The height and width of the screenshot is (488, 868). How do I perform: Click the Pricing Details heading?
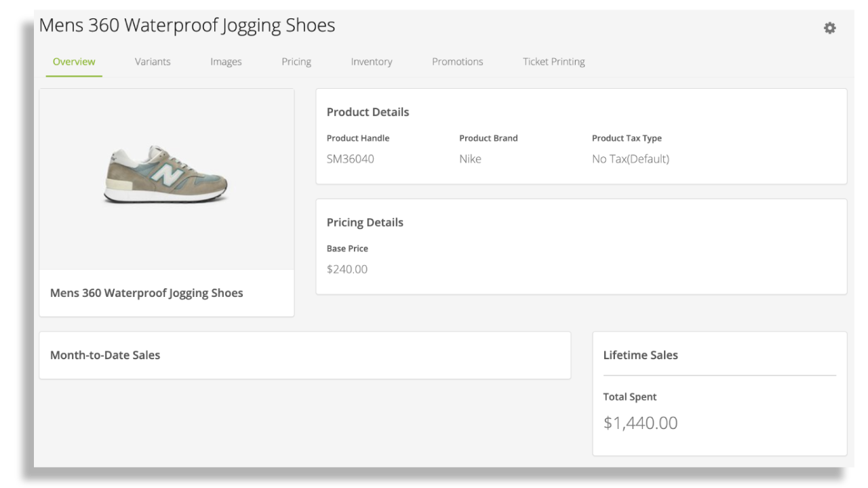tap(365, 223)
